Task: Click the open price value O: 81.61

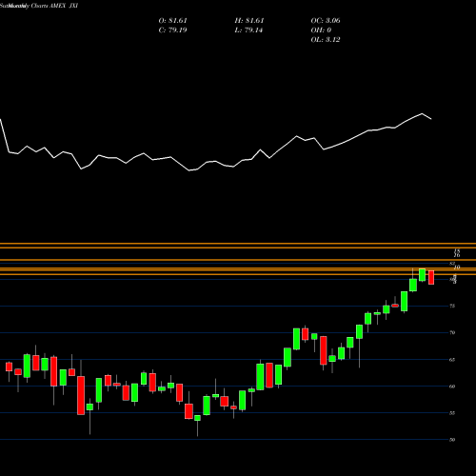Action: [x=172, y=21]
